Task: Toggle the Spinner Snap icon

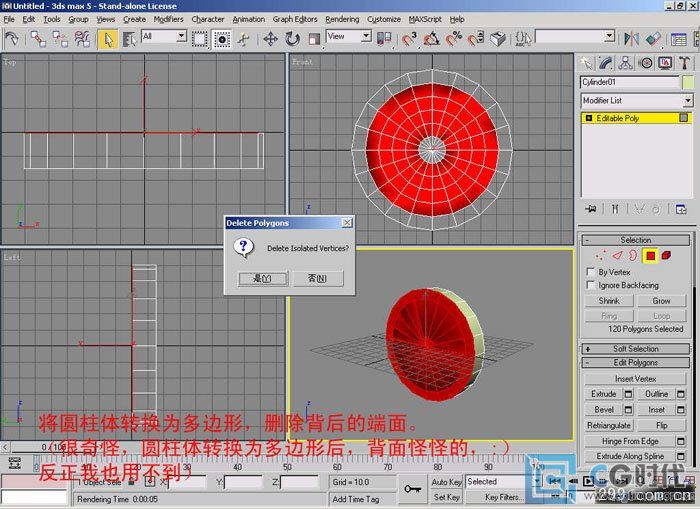Action: [x=476, y=39]
